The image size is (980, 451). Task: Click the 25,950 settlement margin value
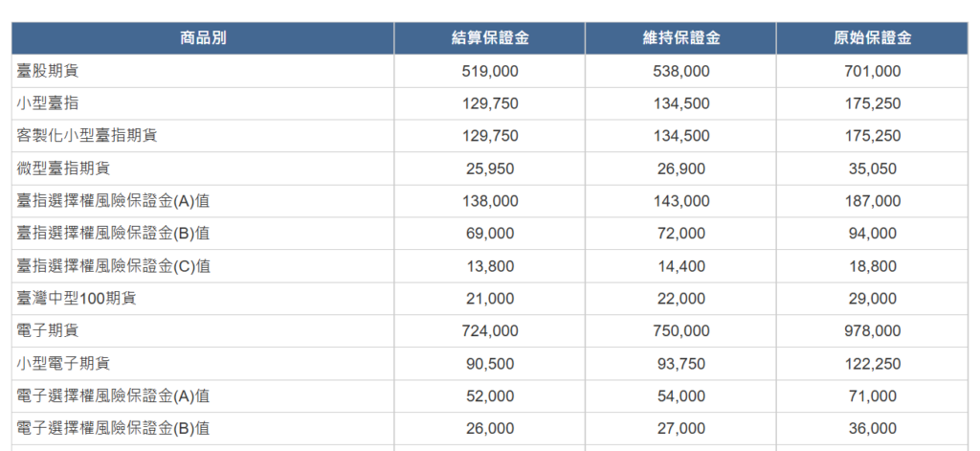click(490, 169)
